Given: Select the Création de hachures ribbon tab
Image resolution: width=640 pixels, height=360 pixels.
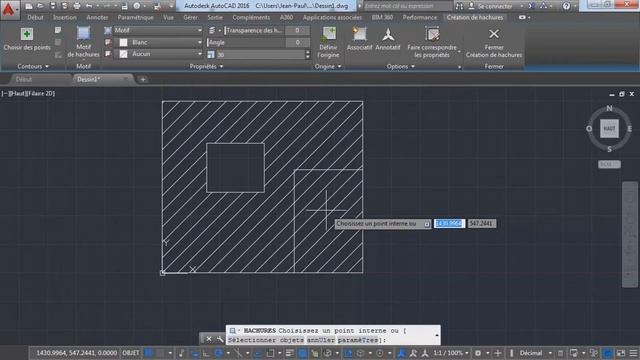Looking at the screenshot, I should coord(475,18).
